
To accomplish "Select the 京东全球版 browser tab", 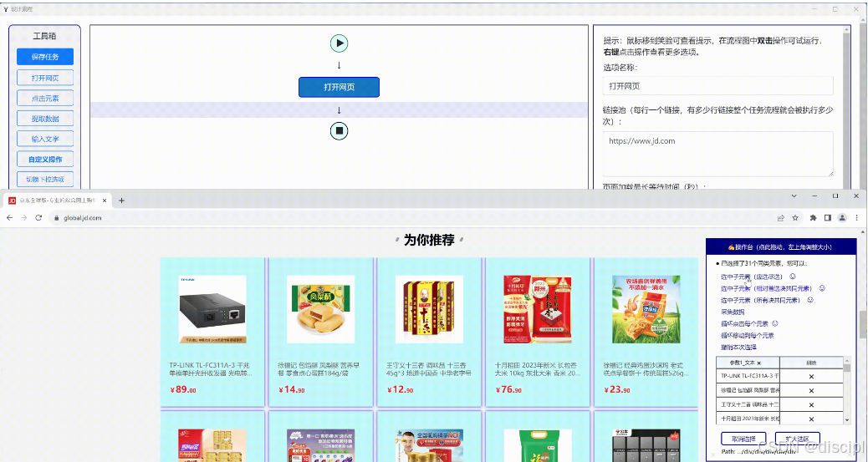I will click(x=57, y=201).
